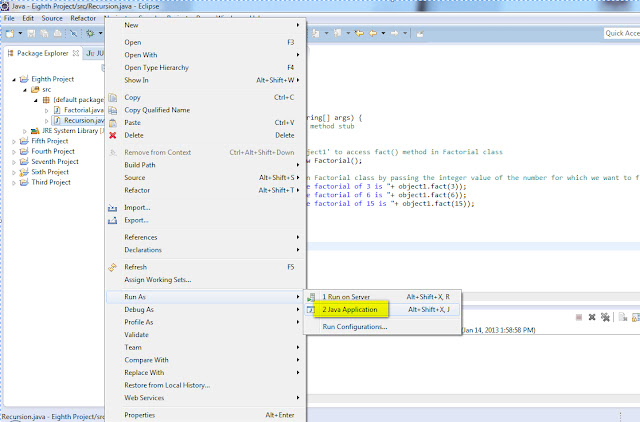Click the console Scroll Lock icon
Image resolution: width=640 pixels, height=422 pixels.
click(636, 317)
